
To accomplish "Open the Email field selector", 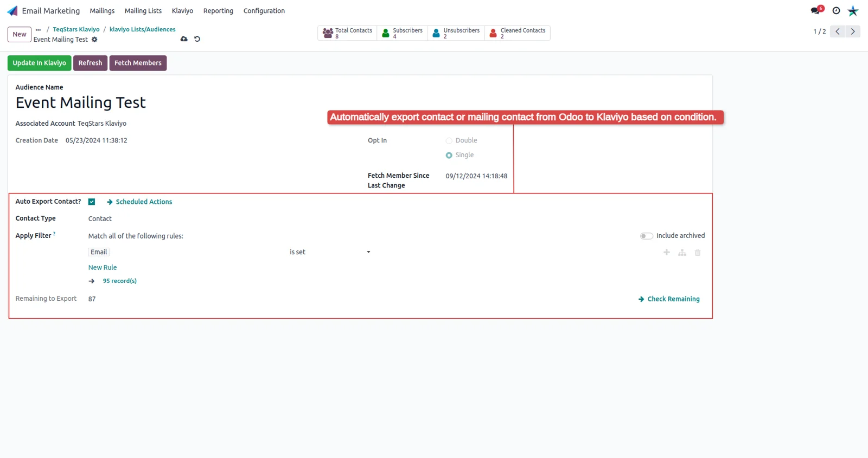I will pyautogui.click(x=99, y=252).
